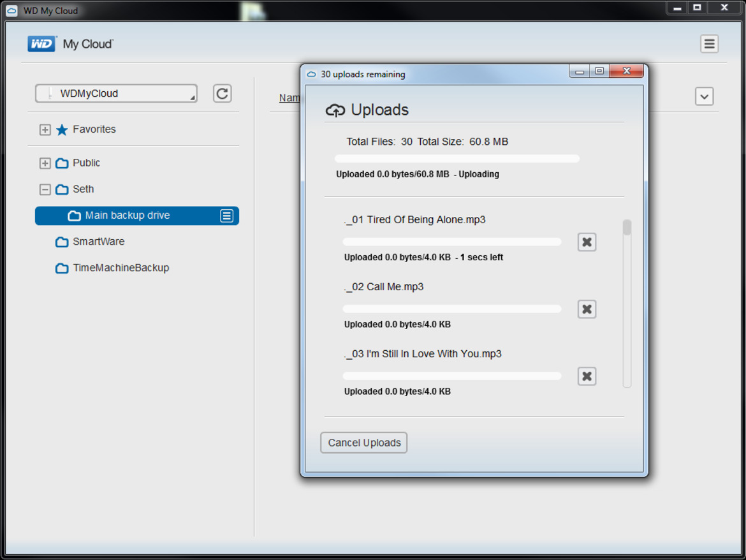Minimize the uploads dialog window
The image size is (746, 560).
coord(580,71)
